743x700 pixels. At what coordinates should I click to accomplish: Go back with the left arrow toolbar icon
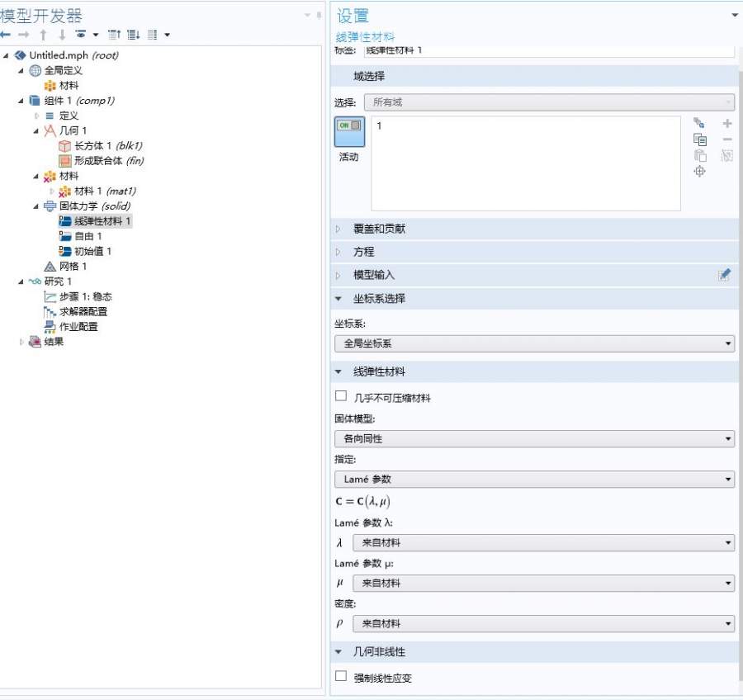[5, 35]
